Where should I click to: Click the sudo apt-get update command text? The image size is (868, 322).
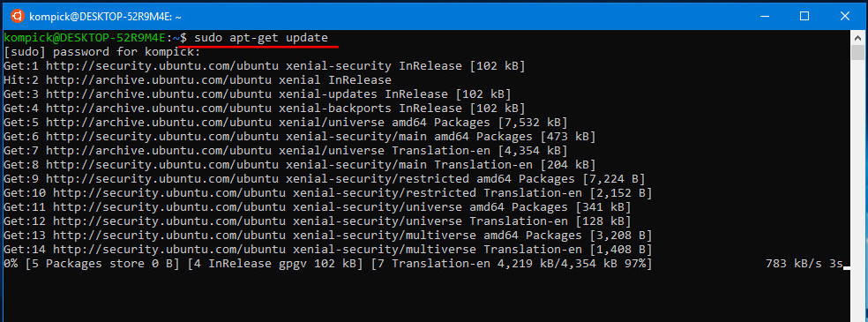(x=261, y=38)
